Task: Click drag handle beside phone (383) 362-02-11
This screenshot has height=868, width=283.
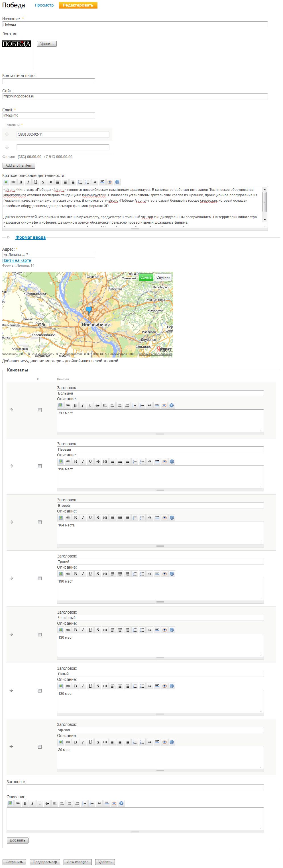Action: tap(7, 134)
